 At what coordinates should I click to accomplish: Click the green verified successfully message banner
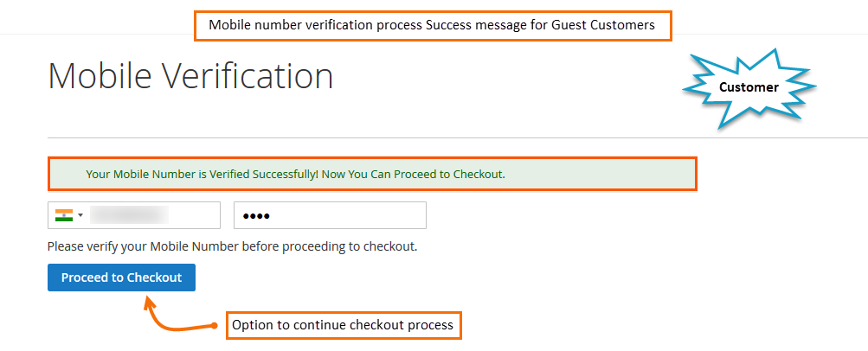[371, 174]
